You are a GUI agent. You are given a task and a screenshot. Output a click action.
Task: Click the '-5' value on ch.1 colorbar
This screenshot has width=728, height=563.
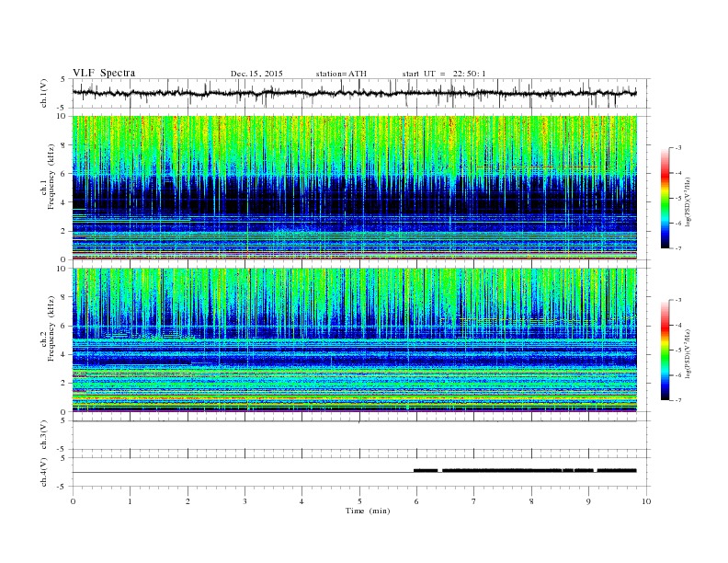[678, 198]
